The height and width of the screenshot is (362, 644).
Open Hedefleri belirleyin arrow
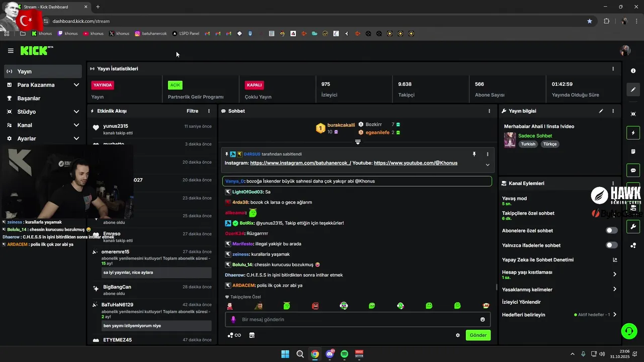(x=615, y=315)
